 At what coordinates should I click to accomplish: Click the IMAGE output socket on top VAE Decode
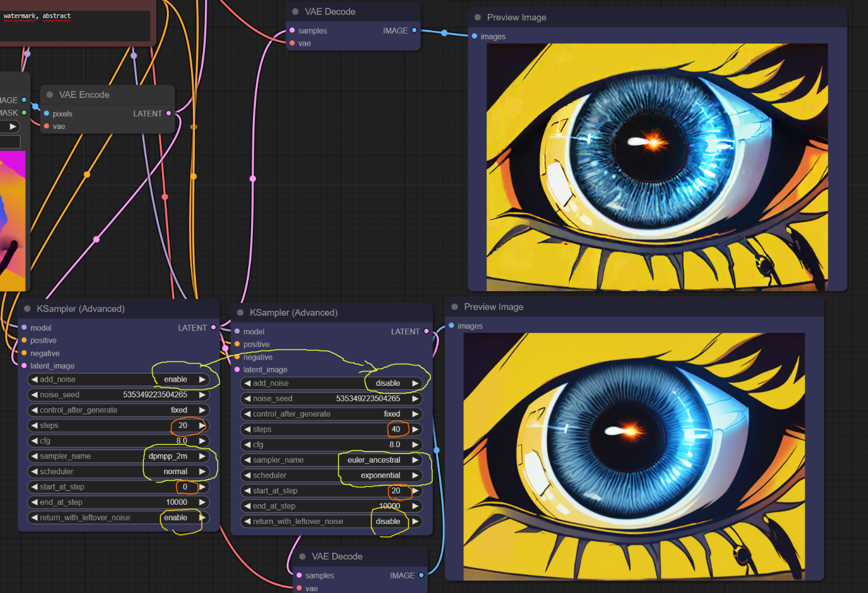point(414,30)
